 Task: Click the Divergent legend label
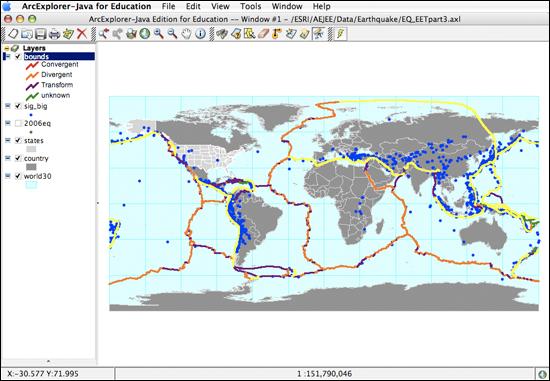point(56,74)
